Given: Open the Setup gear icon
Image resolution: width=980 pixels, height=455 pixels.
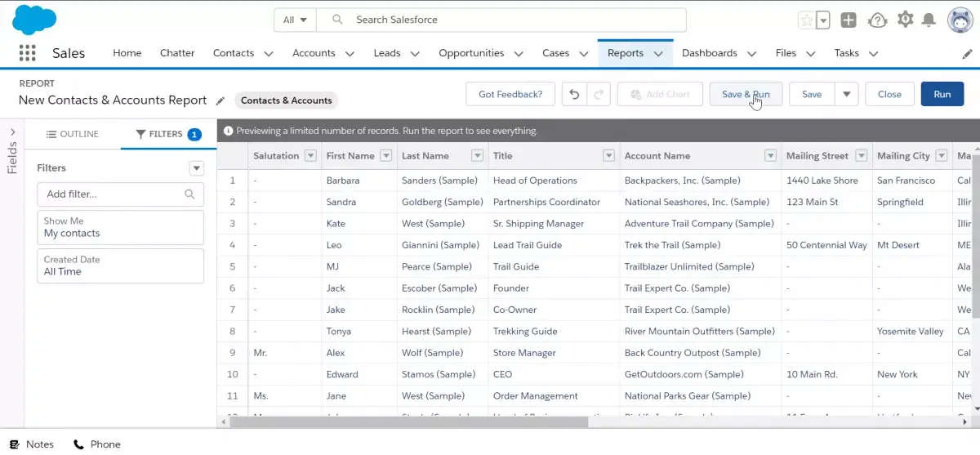Looking at the screenshot, I should click(904, 20).
